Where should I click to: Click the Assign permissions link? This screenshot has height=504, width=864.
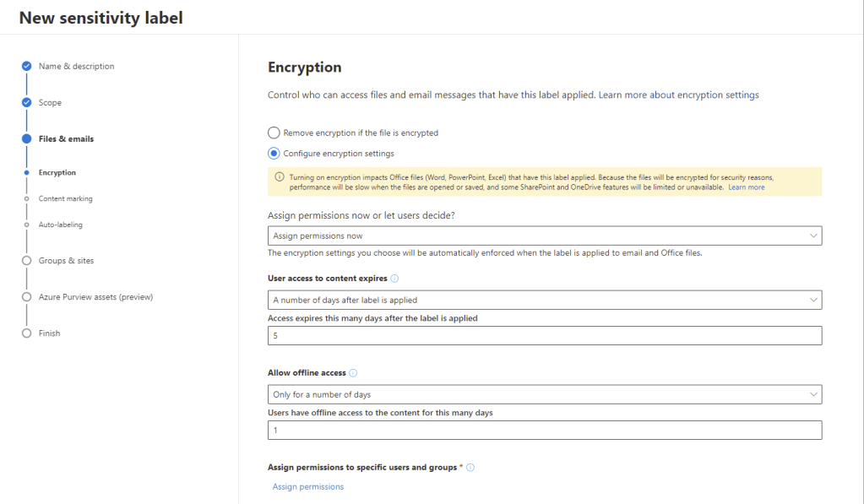[x=307, y=487]
